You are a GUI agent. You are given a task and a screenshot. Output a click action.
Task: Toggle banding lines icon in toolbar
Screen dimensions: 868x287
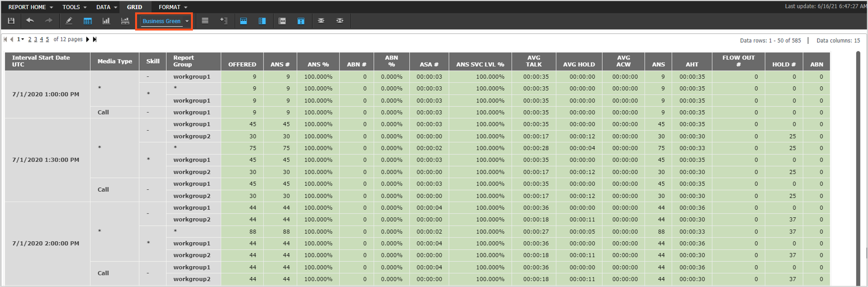[x=205, y=21]
